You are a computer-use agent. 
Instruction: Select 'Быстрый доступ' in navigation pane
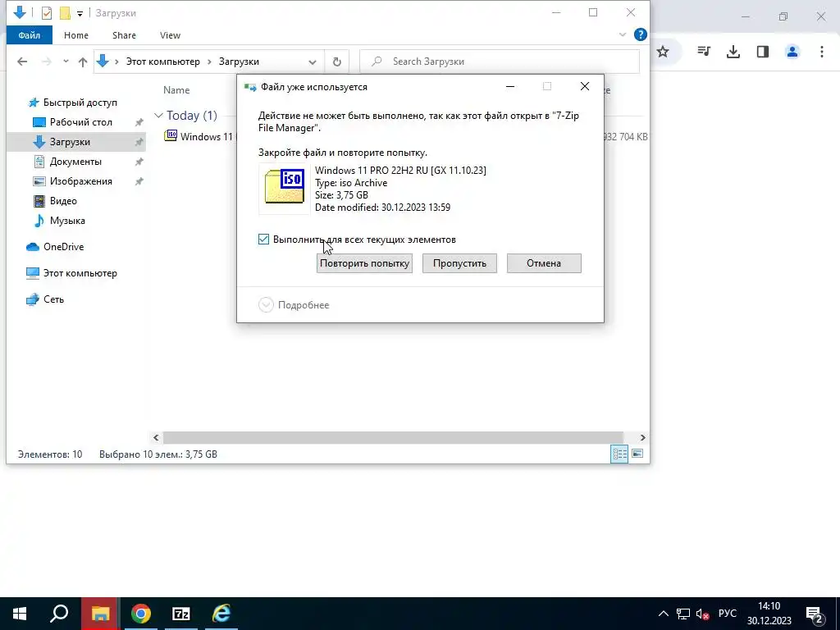pos(80,103)
